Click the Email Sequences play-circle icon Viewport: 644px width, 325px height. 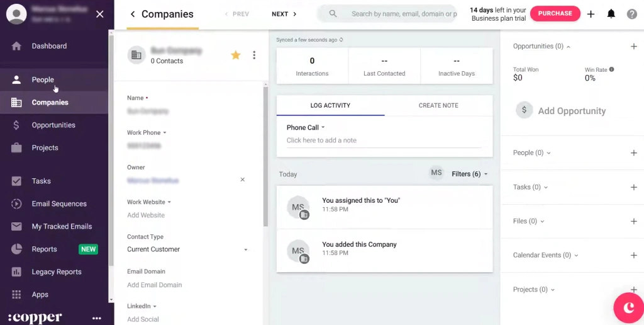click(x=16, y=203)
